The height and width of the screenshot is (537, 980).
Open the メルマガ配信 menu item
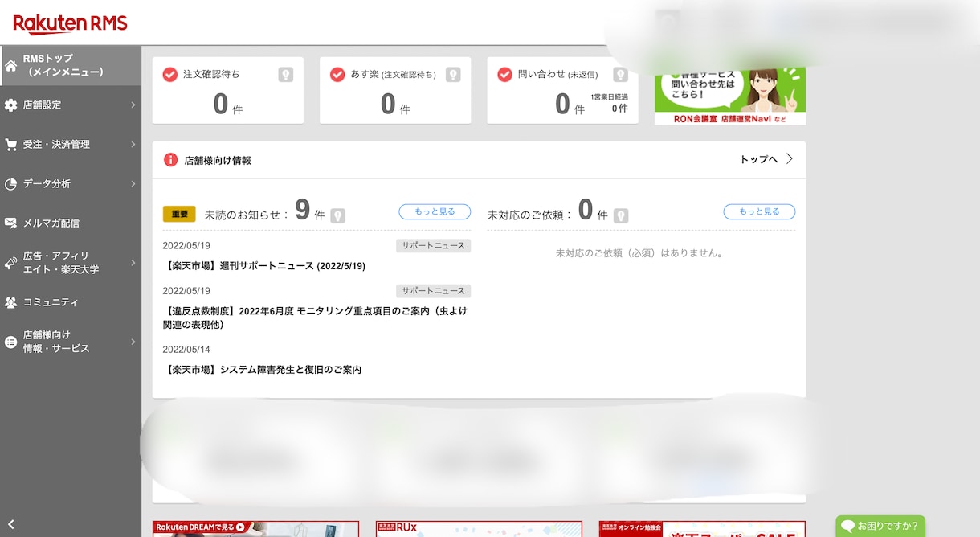[71, 223]
